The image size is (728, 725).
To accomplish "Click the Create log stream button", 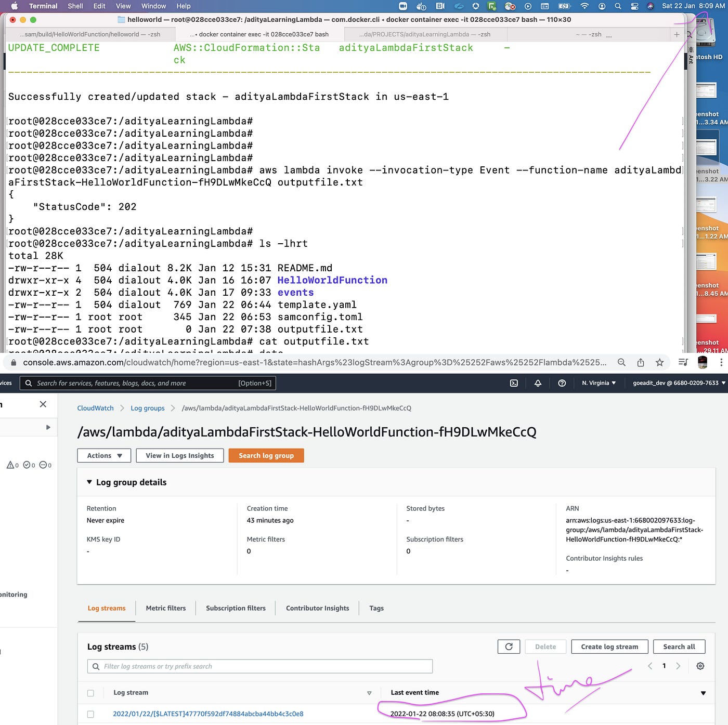I will [x=609, y=647].
